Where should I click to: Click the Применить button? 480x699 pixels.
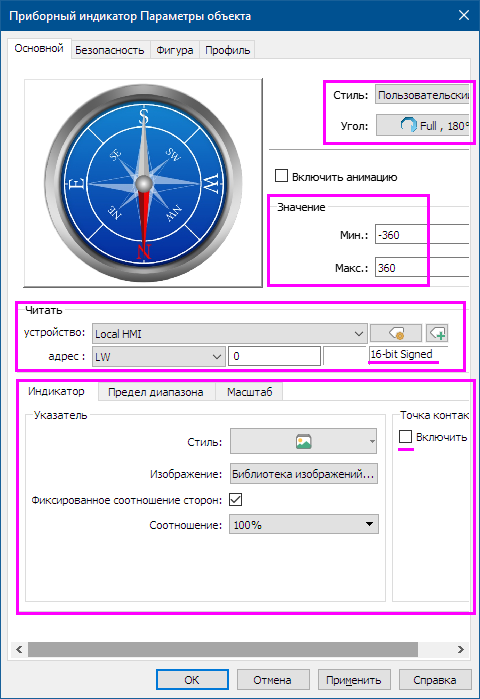354,679
